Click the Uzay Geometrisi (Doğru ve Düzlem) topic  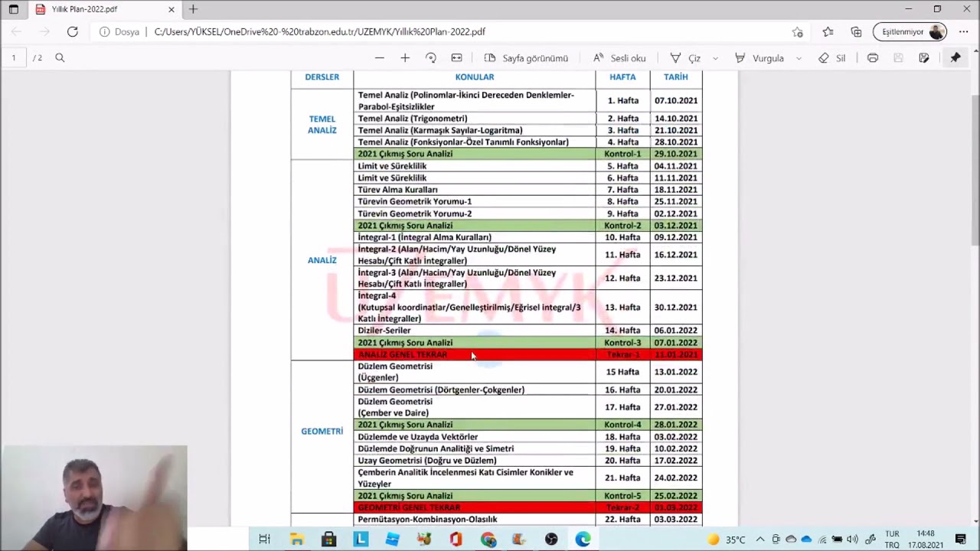click(x=427, y=461)
